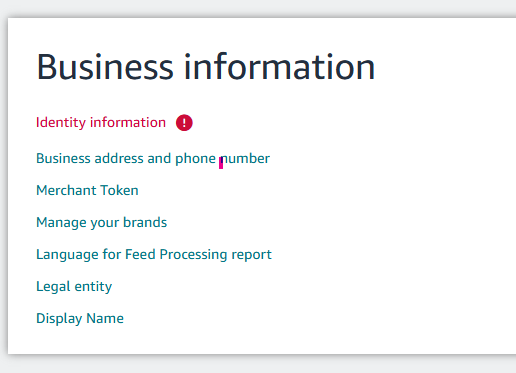Click the Business information heading
Screen dimensions: 516x373
pyautogui.click(x=206, y=67)
